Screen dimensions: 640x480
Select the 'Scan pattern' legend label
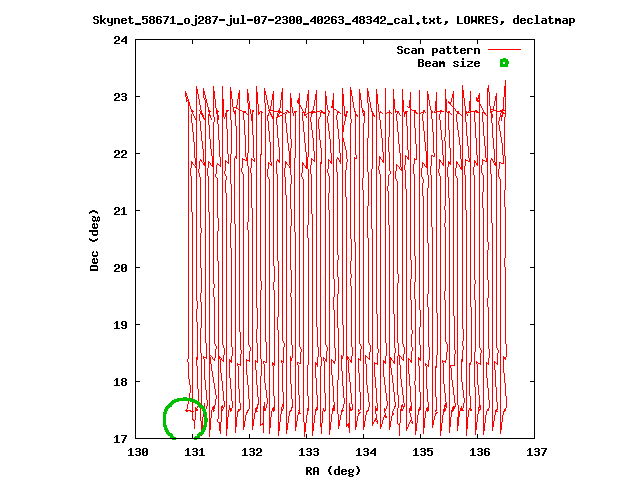pyautogui.click(x=438, y=50)
